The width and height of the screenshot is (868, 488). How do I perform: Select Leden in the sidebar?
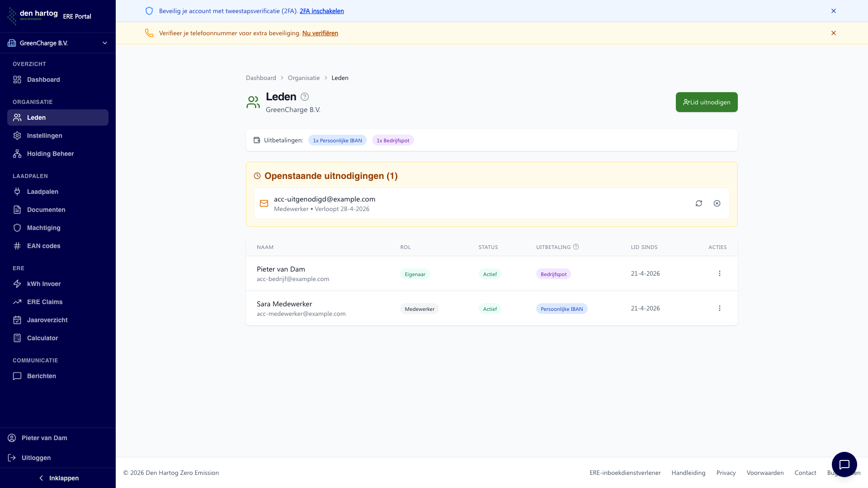[x=58, y=117]
